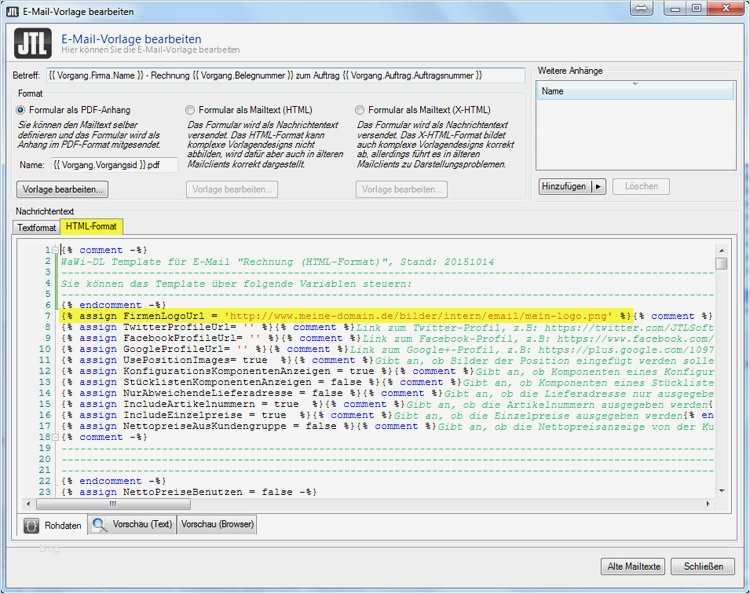Select Formular als Mailtext (HTML) option
Image resolution: width=750 pixels, height=594 pixels.
pos(191,110)
